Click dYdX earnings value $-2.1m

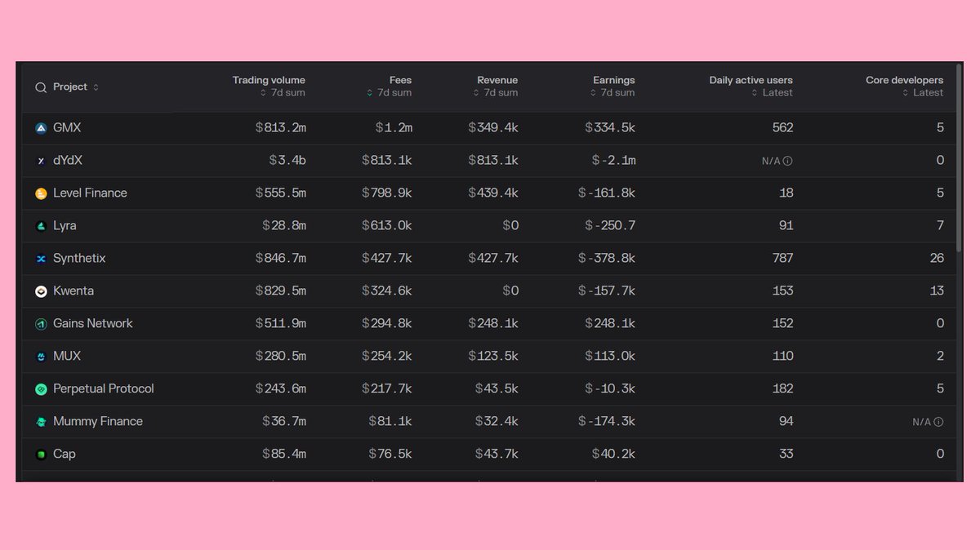[613, 161]
